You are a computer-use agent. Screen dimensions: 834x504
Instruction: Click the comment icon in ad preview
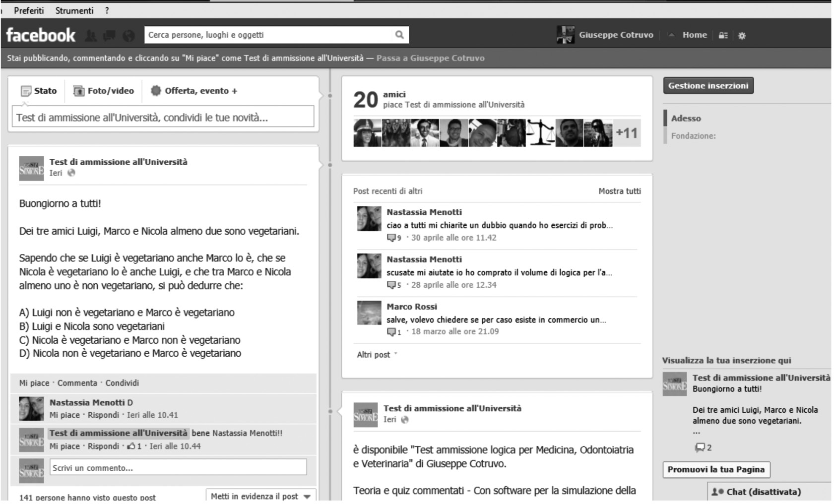click(x=700, y=447)
